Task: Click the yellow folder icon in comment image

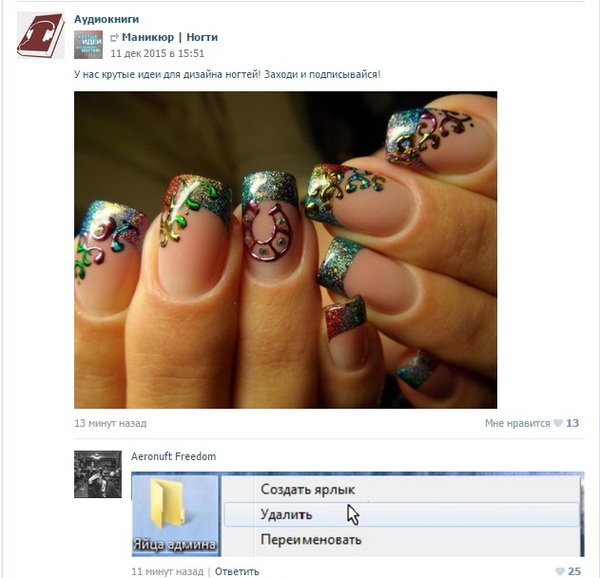Action: (x=166, y=504)
